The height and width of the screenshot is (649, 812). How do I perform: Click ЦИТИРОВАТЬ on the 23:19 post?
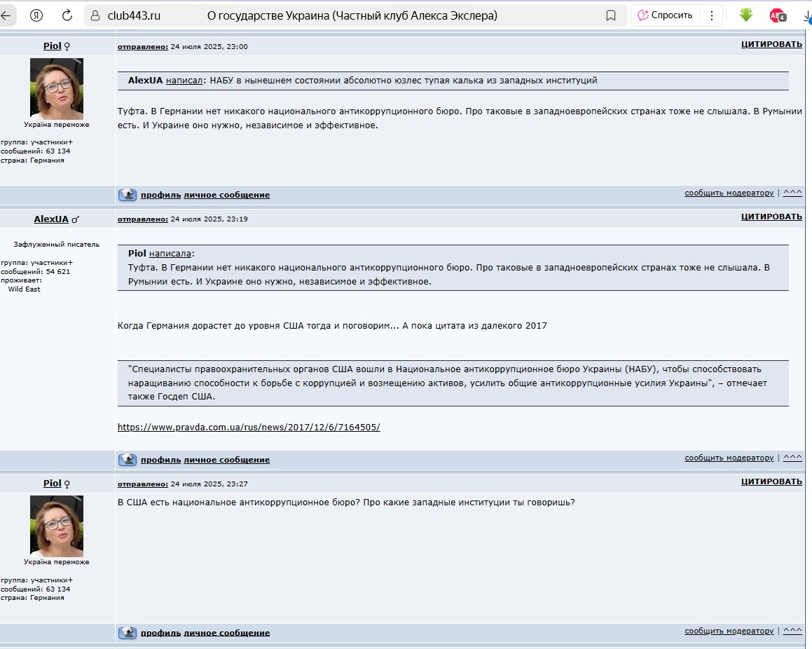tap(771, 217)
